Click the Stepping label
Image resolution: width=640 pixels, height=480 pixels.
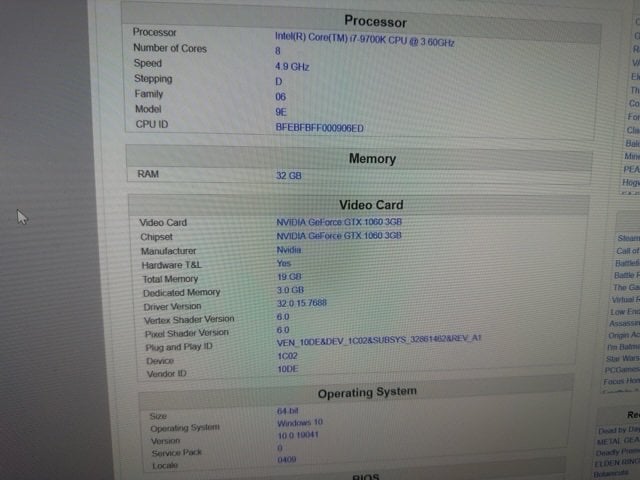tap(153, 78)
